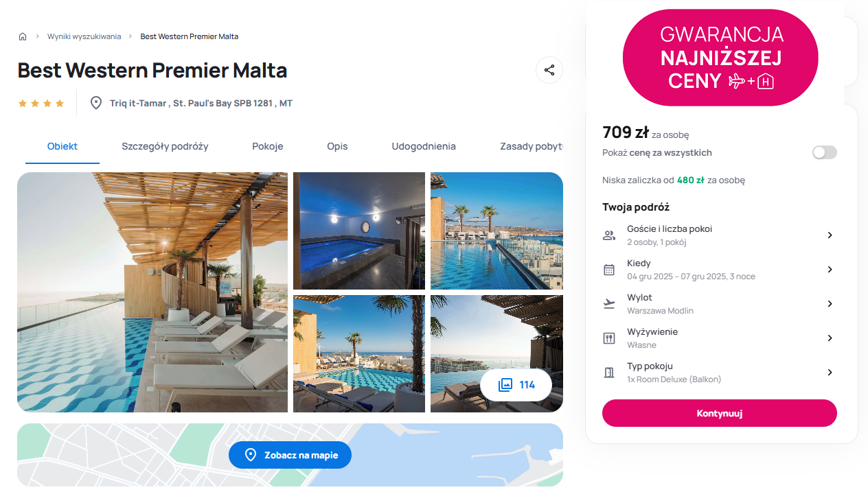868x492 pixels.
Task: Switch to the Pokoje tab
Action: (268, 146)
